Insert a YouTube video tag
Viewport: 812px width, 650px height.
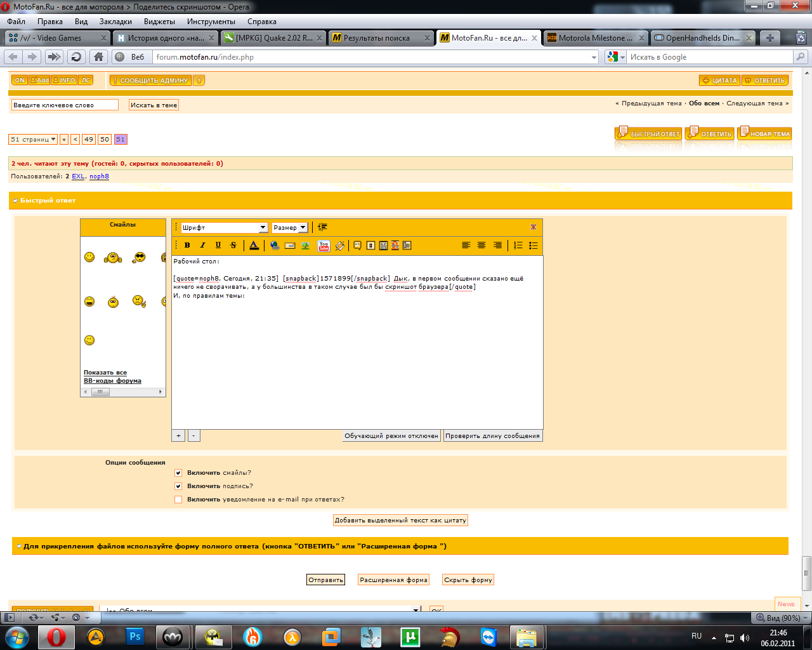click(324, 246)
